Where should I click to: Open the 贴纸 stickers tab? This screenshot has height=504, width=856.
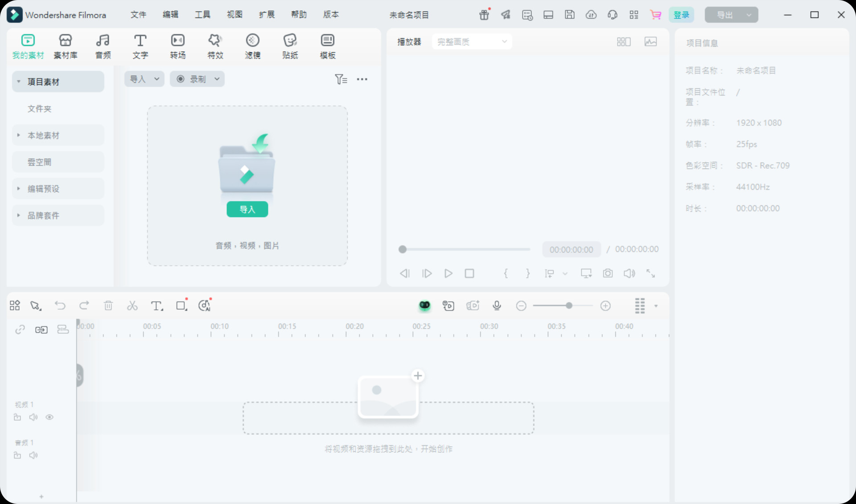pos(290,46)
